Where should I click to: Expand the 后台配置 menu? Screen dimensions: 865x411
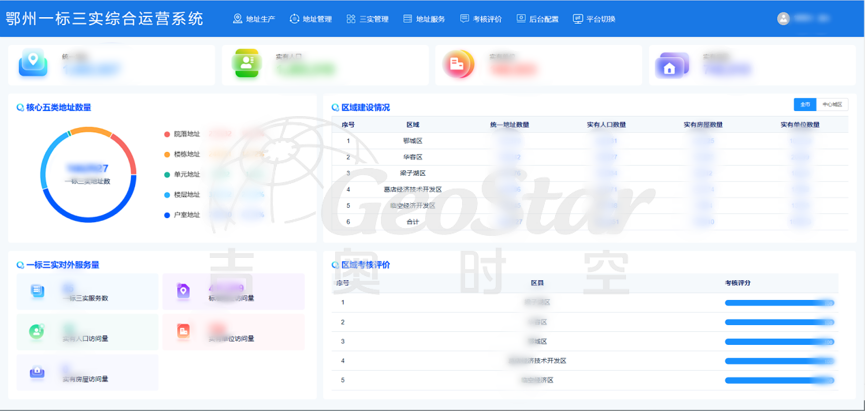tap(537, 19)
